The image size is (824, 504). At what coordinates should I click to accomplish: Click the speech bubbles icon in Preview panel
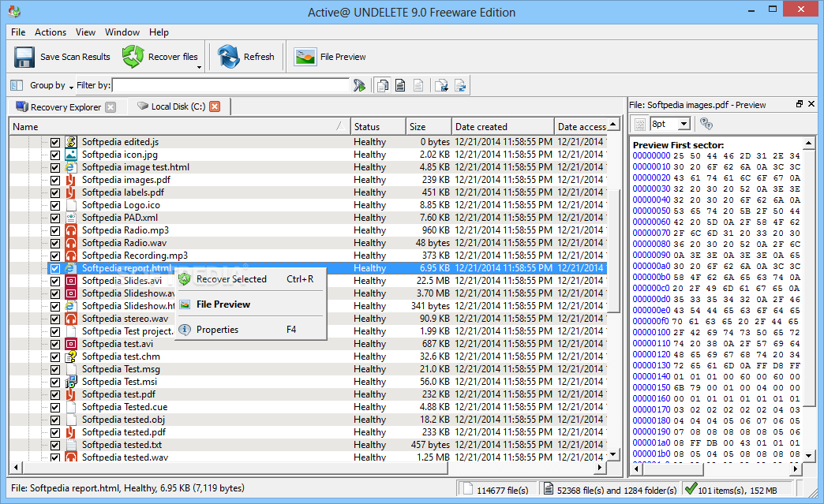coord(706,124)
